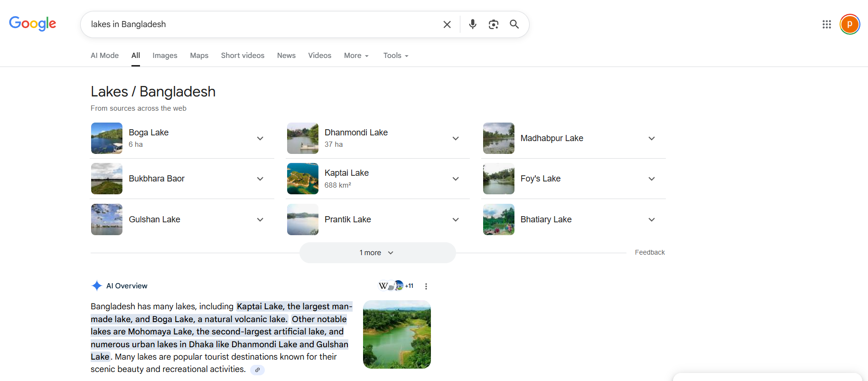Expand the Bhatiary Lake chevron

tap(652, 219)
